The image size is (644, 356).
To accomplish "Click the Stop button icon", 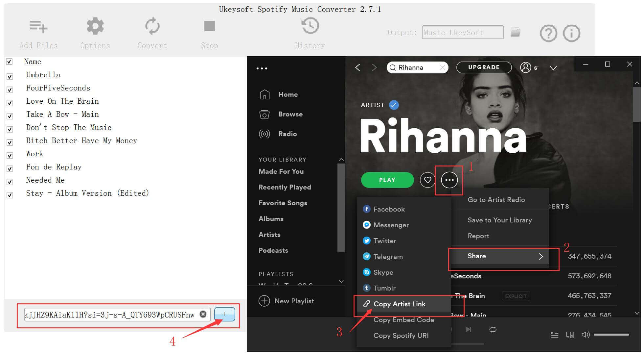I will (209, 27).
